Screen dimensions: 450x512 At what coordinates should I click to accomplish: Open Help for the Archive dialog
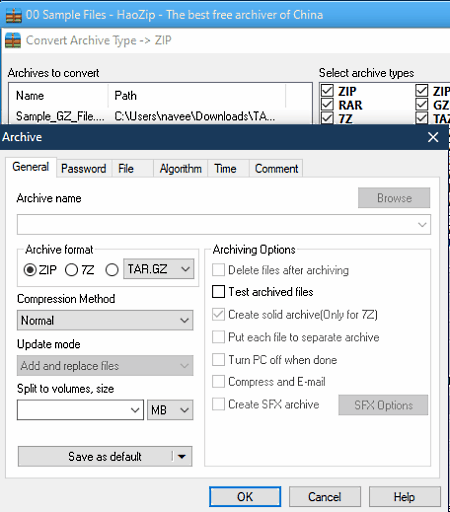pos(405,497)
